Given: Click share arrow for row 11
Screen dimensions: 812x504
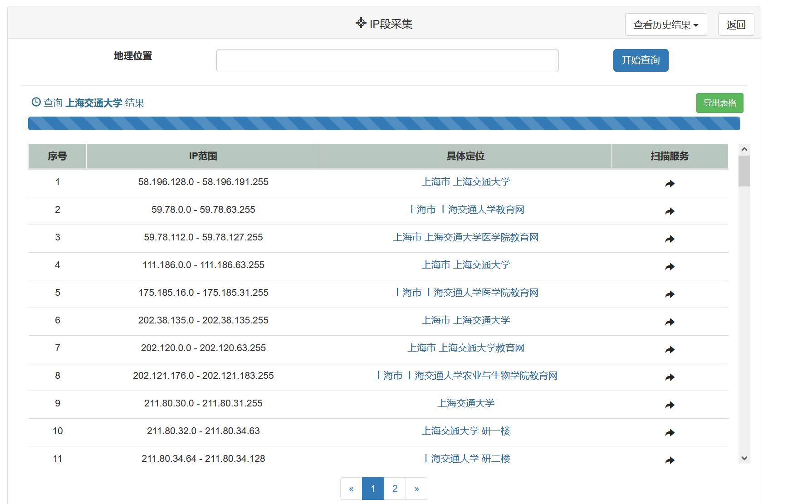Looking at the screenshot, I should tap(670, 460).
